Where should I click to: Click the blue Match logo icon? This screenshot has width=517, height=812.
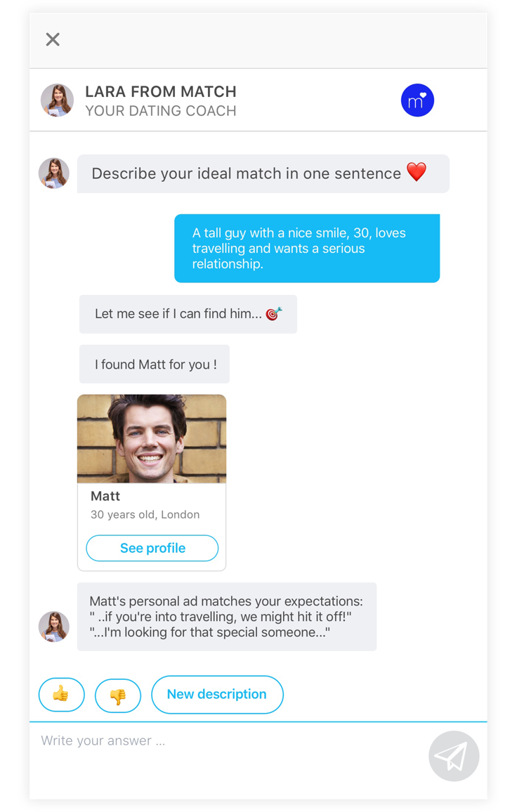click(417, 100)
